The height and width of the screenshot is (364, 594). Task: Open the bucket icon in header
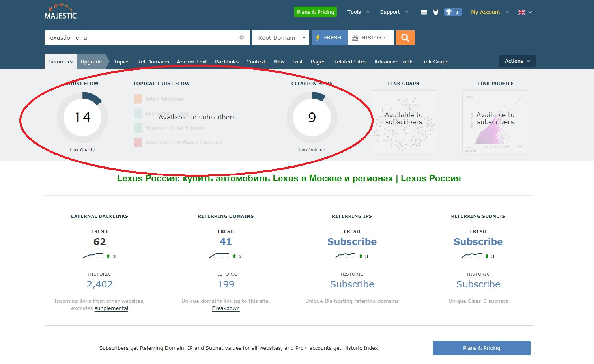click(436, 12)
